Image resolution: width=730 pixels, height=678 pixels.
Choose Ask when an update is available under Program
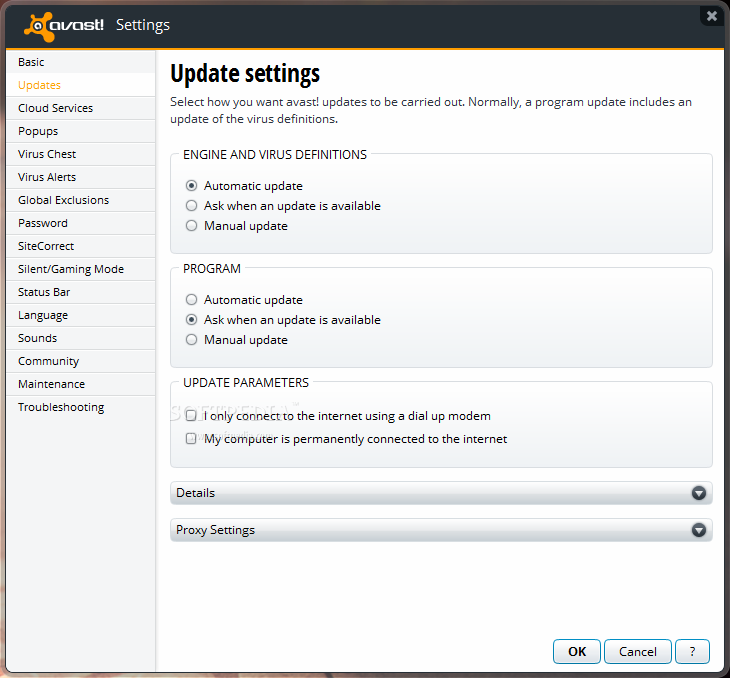click(191, 319)
